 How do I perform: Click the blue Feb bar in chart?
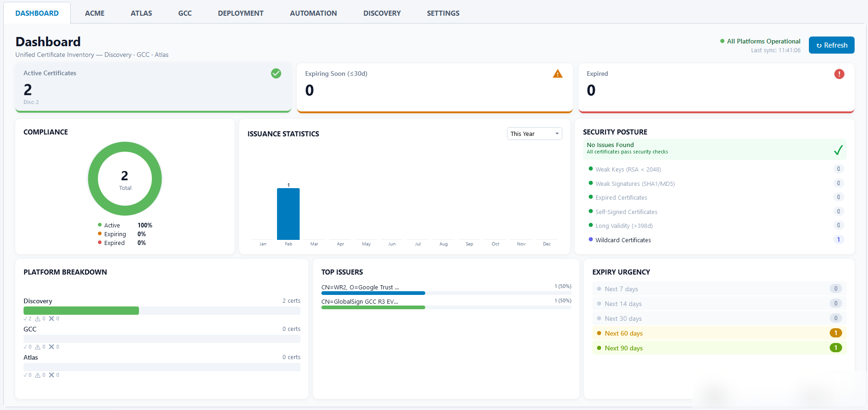[x=288, y=214]
